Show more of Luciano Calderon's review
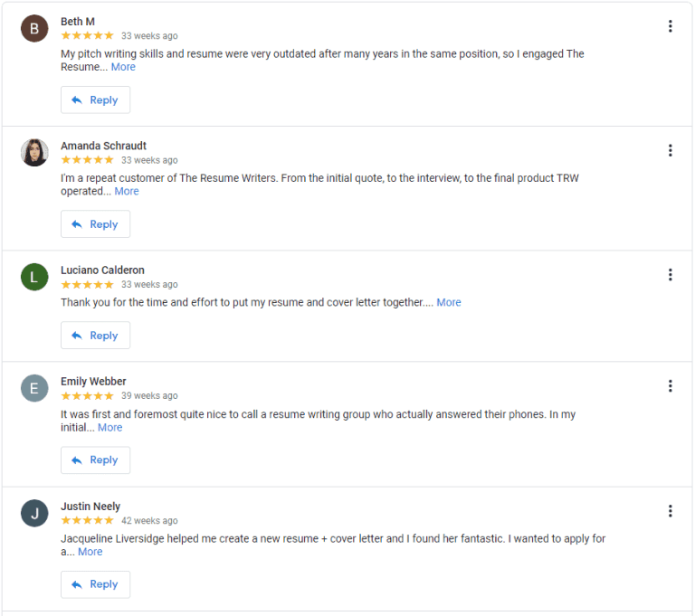Screen dimensions: 695x616 pos(449,302)
